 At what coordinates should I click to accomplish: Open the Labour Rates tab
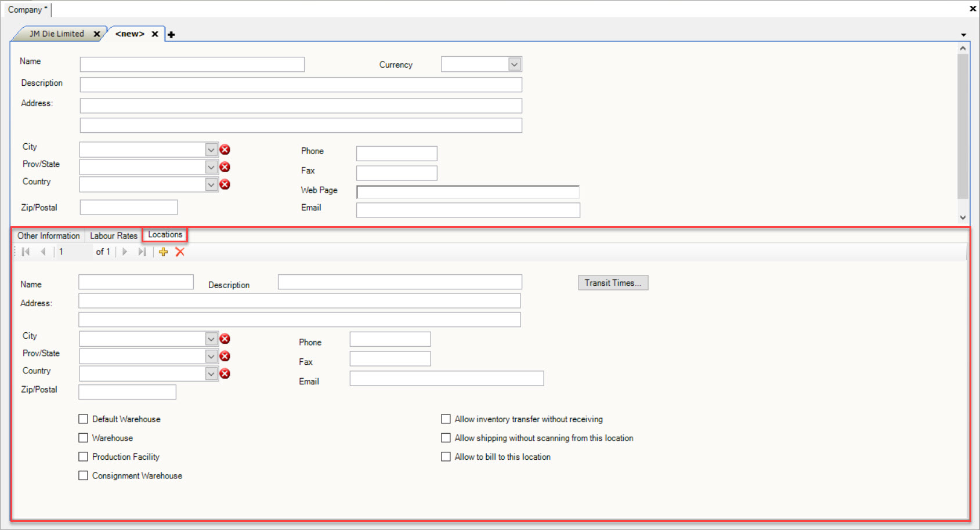[x=114, y=236]
